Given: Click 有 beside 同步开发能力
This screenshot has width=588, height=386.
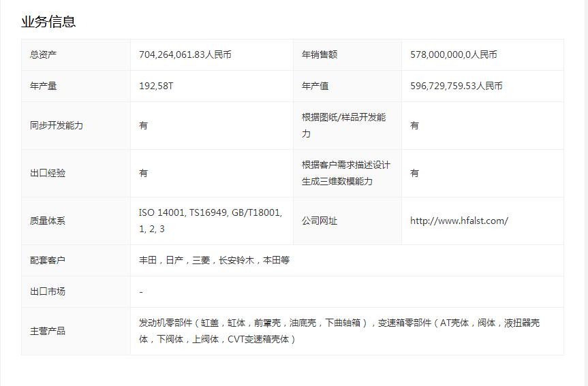Looking at the screenshot, I should [x=143, y=125].
